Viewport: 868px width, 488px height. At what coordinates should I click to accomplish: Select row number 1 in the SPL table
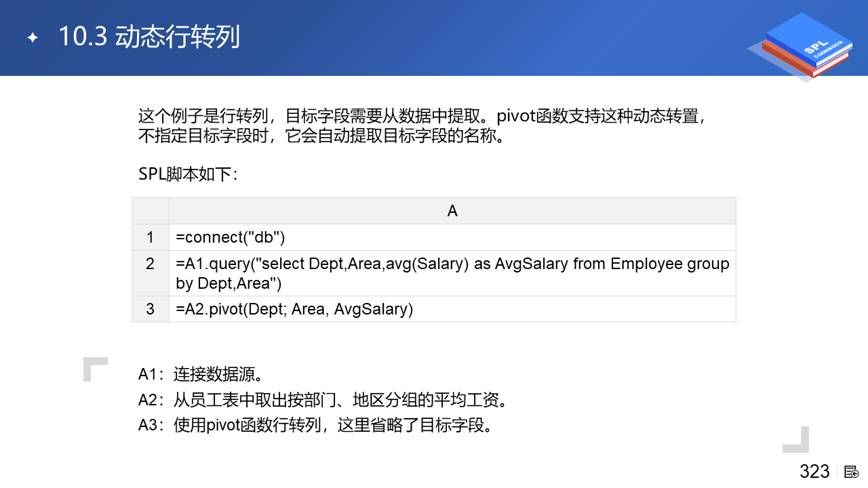[x=150, y=237]
